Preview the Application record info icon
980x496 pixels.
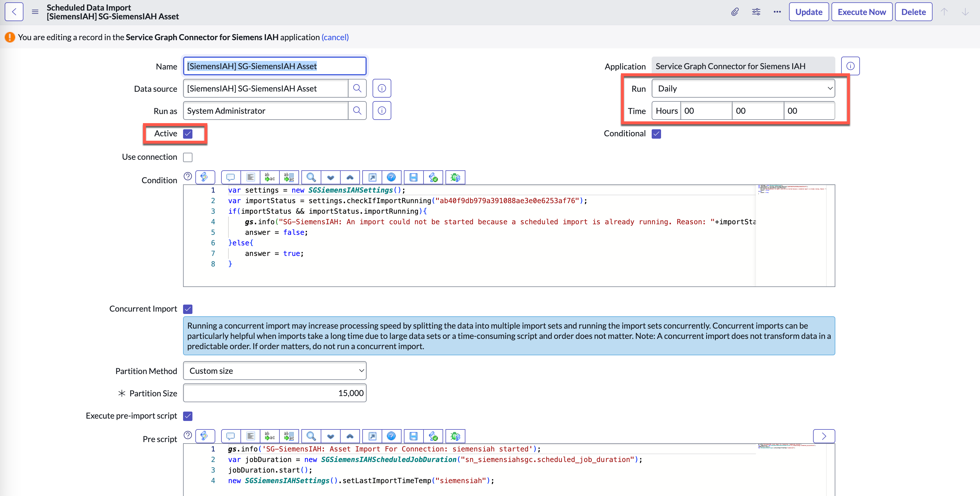(x=850, y=66)
